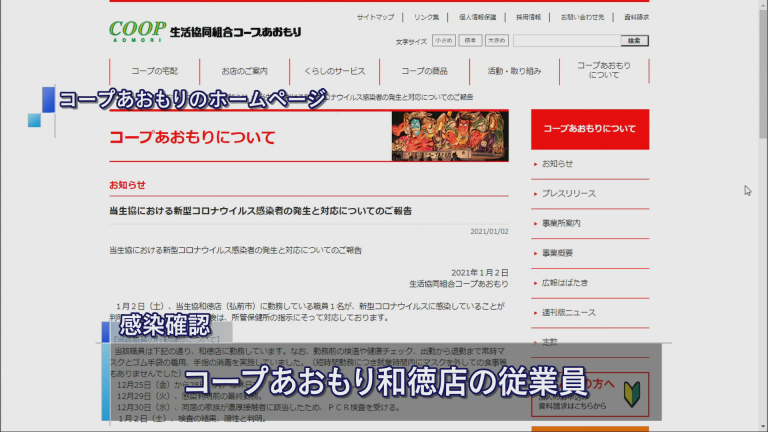Open the コープあおもりについて top menu
Viewport: 768px width, 432px height.
604,71
